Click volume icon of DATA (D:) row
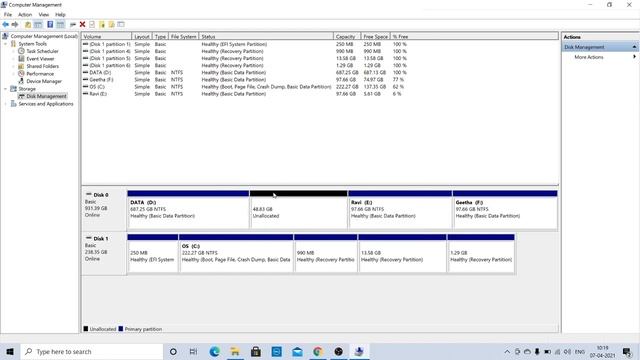 click(85, 72)
